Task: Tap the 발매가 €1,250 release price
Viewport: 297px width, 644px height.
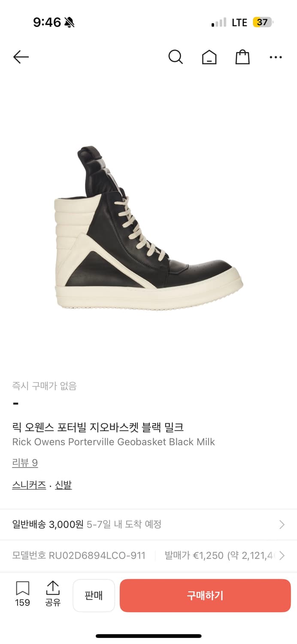Action: pyautogui.click(x=194, y=556)
